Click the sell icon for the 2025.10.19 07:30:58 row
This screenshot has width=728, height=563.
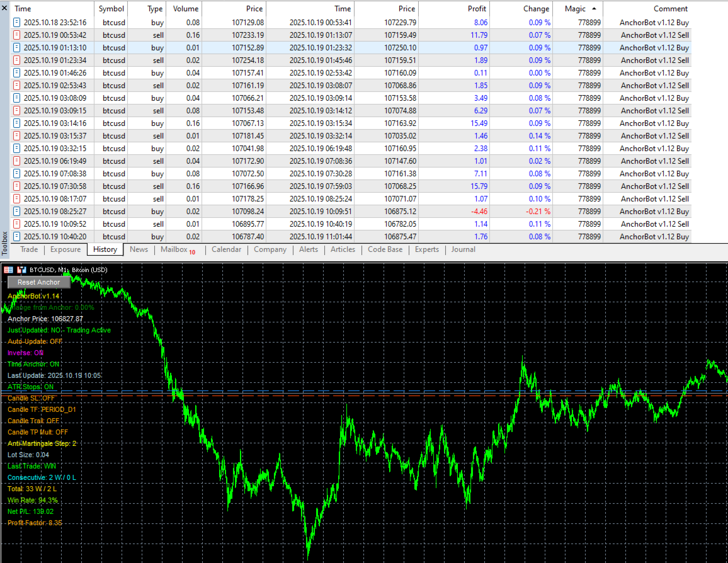[x=17, y=186]
